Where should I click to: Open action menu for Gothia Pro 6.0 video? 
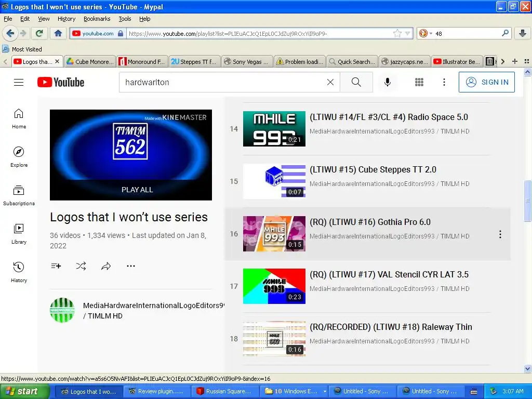(500, 234)
